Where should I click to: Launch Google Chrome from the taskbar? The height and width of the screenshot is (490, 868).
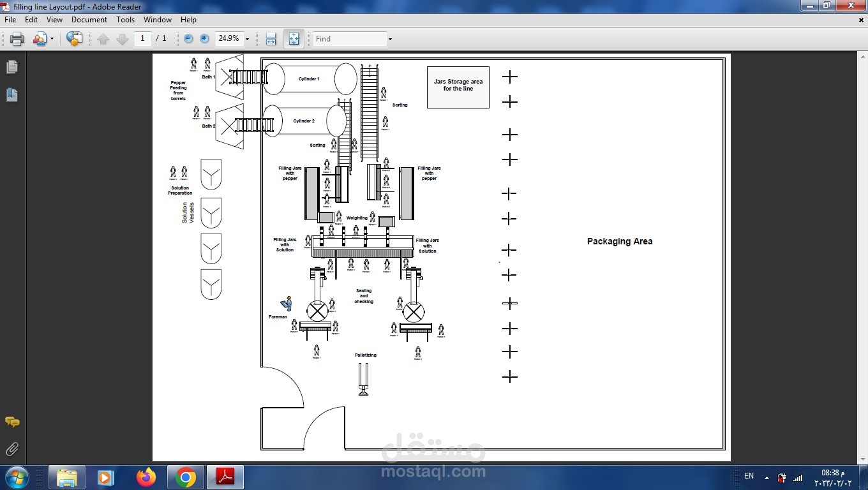[184, 477]
